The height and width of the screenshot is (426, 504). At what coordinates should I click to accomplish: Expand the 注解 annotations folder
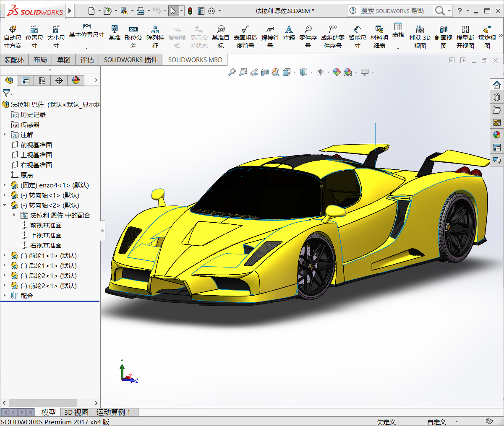[5, 135]
